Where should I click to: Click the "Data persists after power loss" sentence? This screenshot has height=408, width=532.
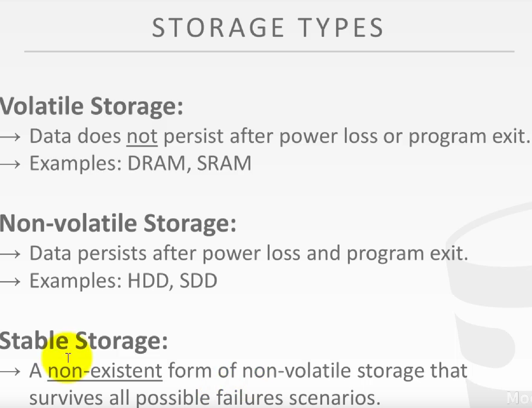point(249,253)
